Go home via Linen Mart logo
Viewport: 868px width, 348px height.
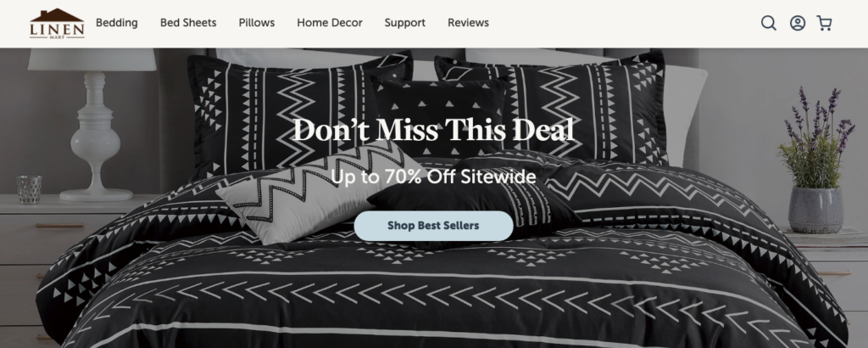[57, 23]
